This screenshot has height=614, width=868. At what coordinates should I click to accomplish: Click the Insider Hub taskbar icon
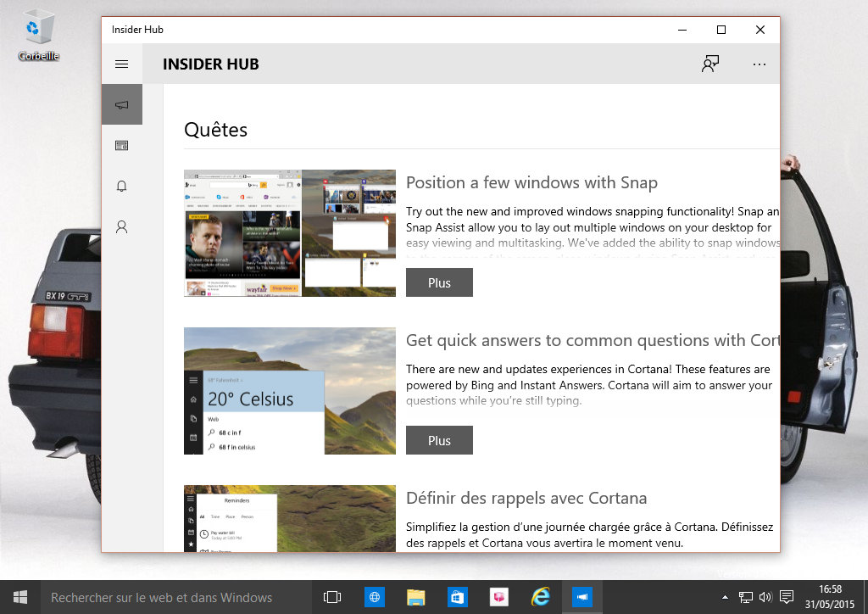581,597
